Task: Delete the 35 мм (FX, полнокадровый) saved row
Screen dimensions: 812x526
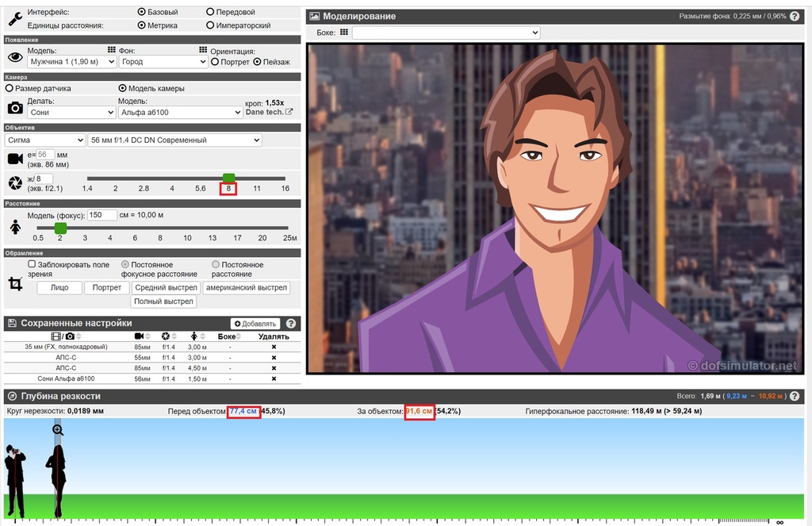Action: click(274, 347)
